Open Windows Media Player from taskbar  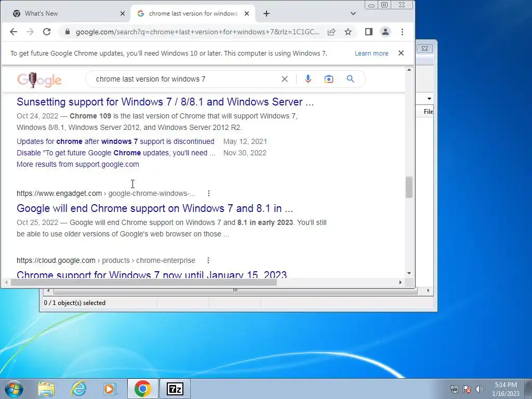pyautogui.click(x=110, y=389)
